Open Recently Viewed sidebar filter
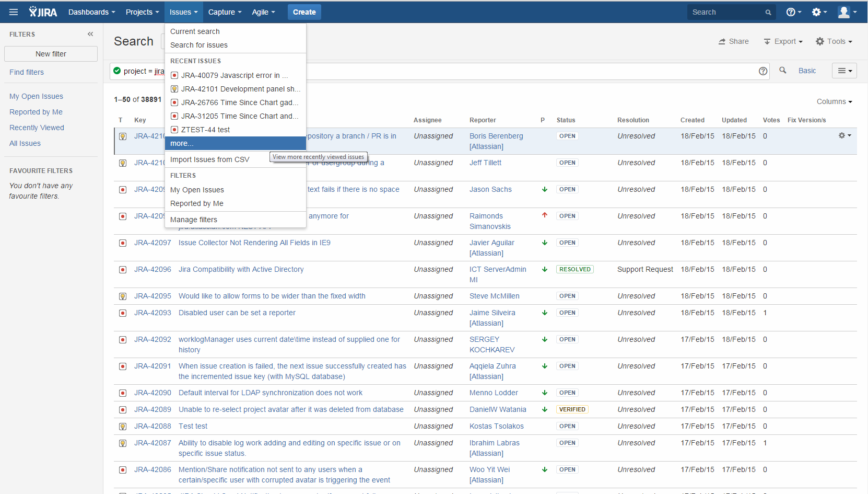 pyautogui.click(x=37, y=128)
